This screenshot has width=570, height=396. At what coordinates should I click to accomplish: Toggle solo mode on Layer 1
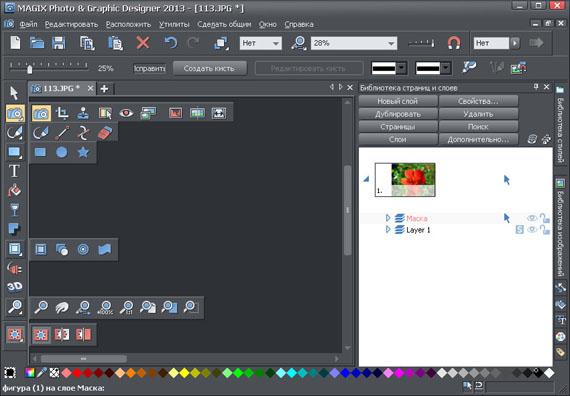520,229
